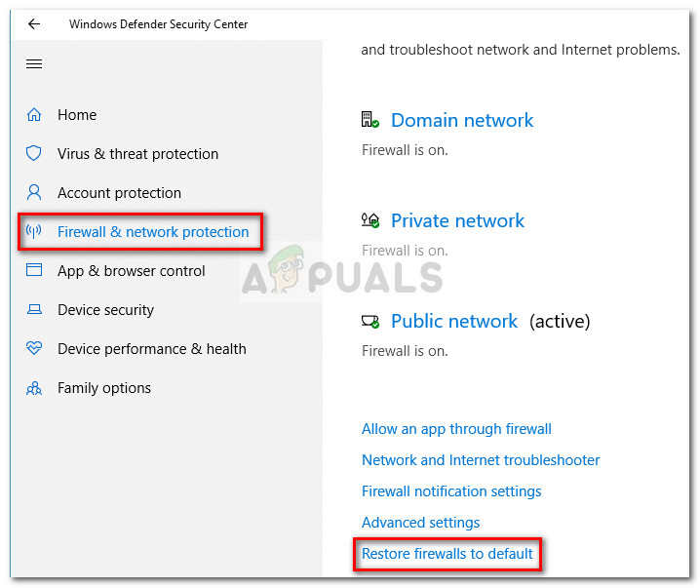The height and width of the screenshot is (588, 700).
Task: Select Allow an app through firewall
Action: pos(456,429)
